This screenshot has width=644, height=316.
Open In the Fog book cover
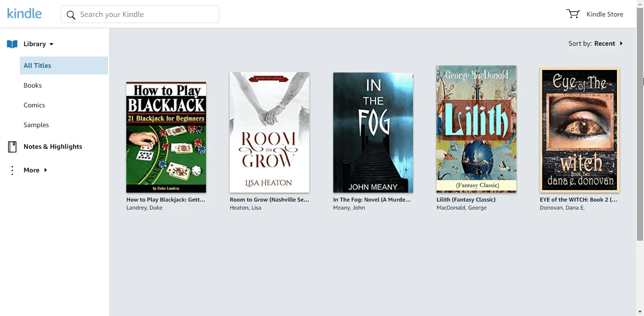373,132
